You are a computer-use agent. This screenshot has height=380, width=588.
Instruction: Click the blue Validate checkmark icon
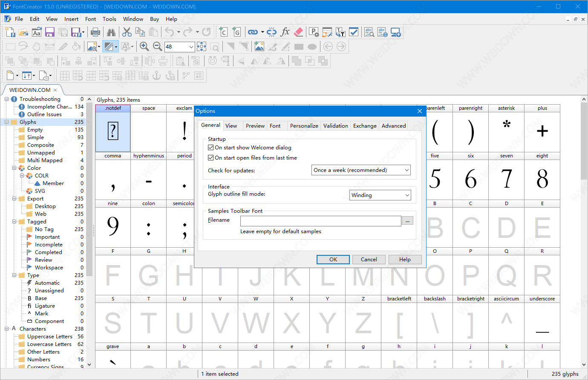354,32
